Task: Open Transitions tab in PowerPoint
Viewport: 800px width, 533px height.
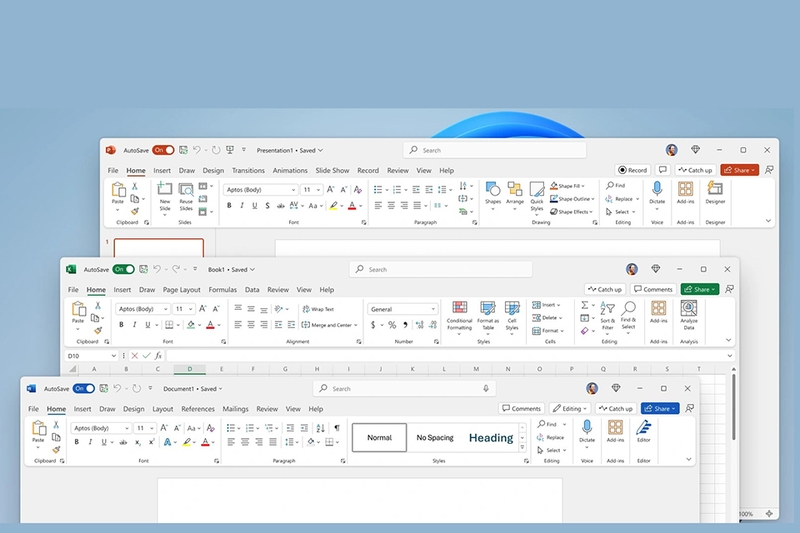Action: pos(248,170)
